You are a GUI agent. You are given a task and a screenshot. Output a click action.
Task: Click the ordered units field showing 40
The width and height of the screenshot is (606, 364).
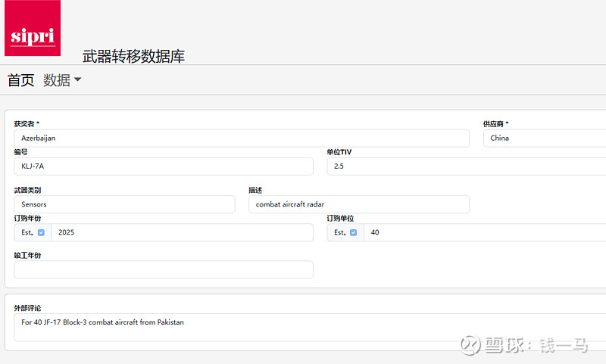485,232
